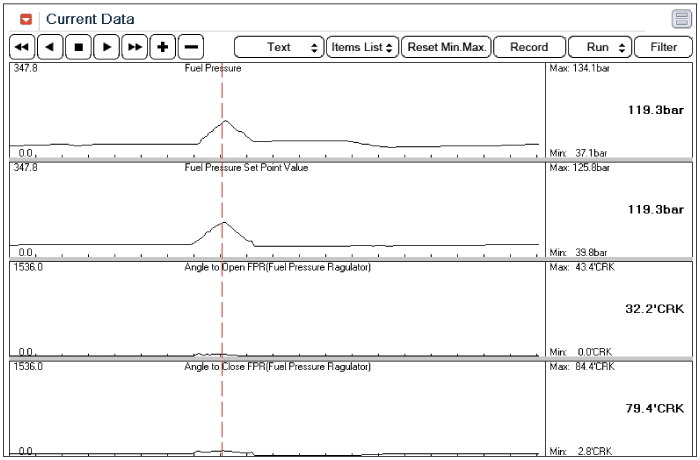Open the Run dropdown
700x460 pixels.
tap(600, 47)
